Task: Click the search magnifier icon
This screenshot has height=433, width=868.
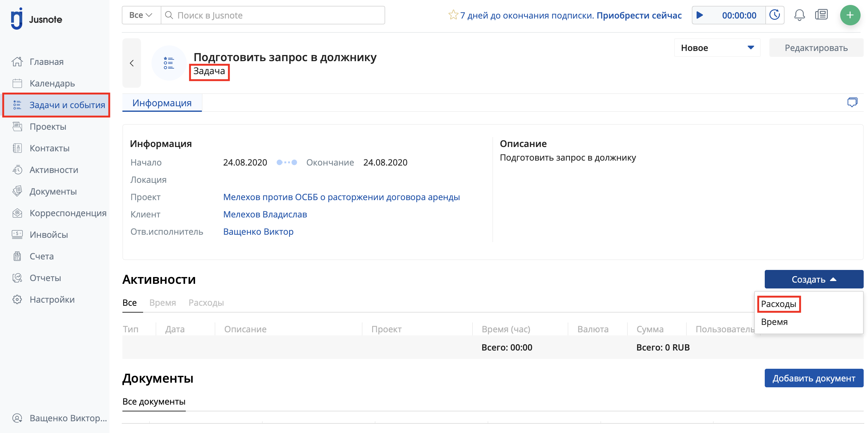Action: click(x=169, y=15)
